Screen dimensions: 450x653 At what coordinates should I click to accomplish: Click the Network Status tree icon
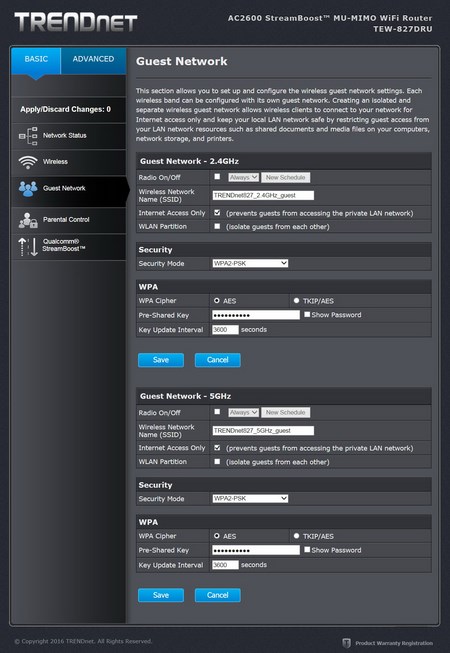(x=28, y=136)
